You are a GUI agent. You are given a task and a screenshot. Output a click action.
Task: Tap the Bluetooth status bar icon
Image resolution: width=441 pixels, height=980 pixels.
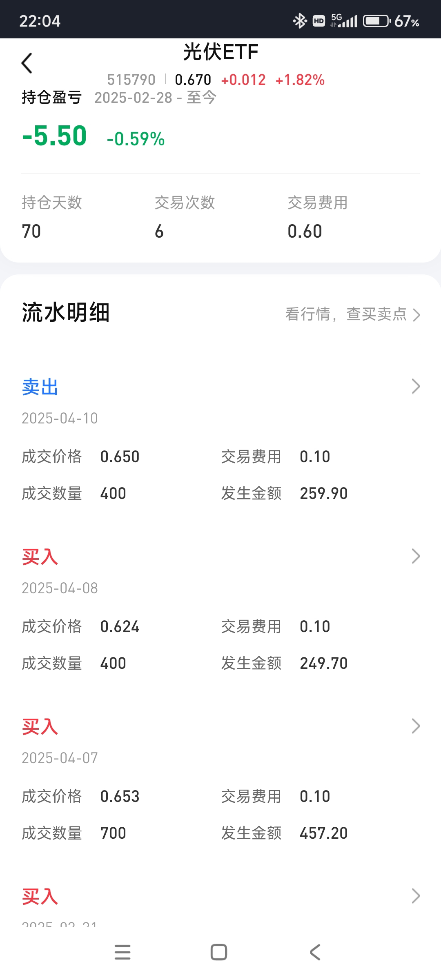[x=300, y=21]
